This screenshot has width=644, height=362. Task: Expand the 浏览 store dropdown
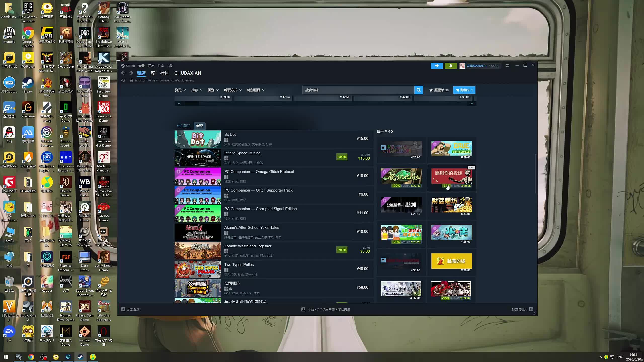(180, 90)
